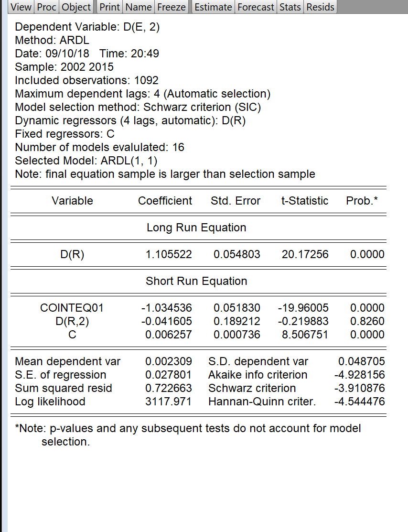Select the D(R) coefficient value 1.105522

click(x=168, y=254)
